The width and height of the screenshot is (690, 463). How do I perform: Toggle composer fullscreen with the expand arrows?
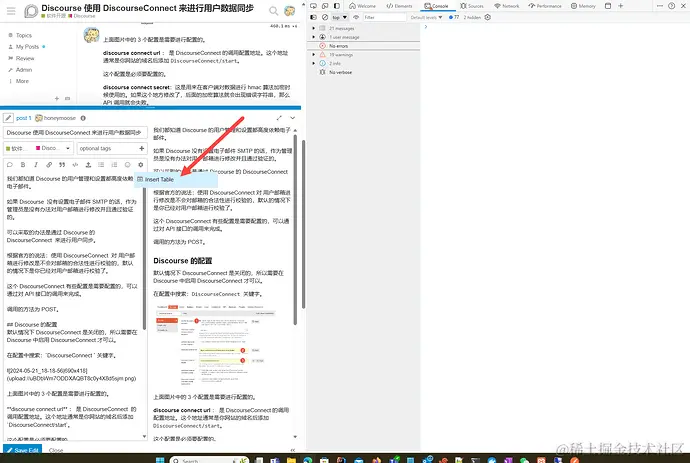point(279,118)
